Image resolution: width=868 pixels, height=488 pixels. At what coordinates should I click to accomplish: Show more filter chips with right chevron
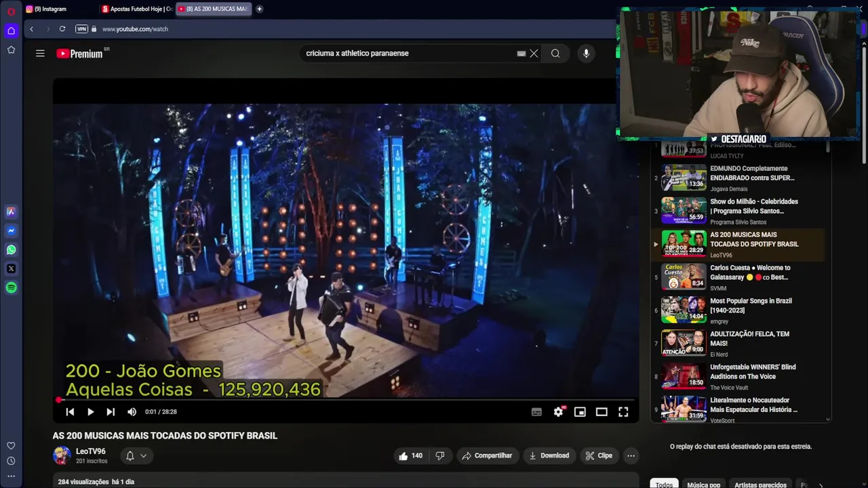point(821,485)
